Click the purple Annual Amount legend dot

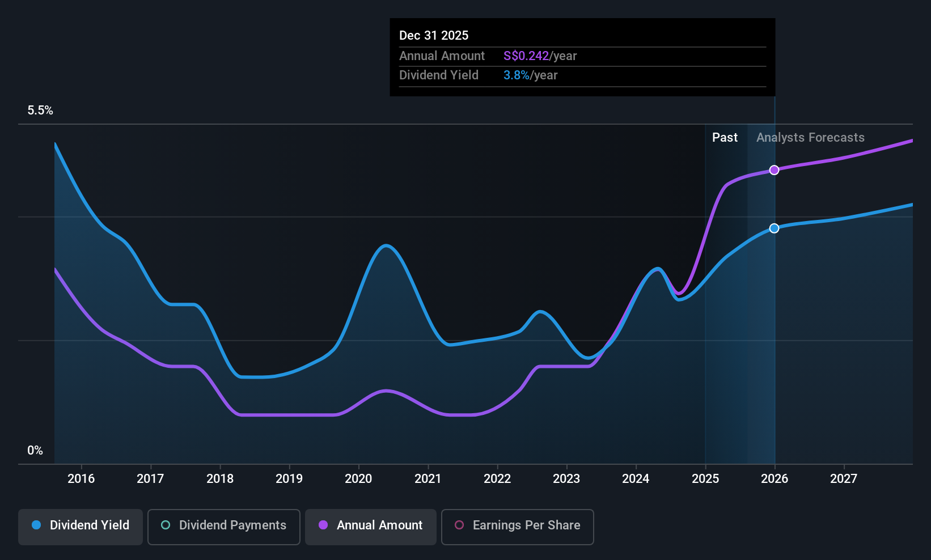pyautogui.click(x=323, y=525)
